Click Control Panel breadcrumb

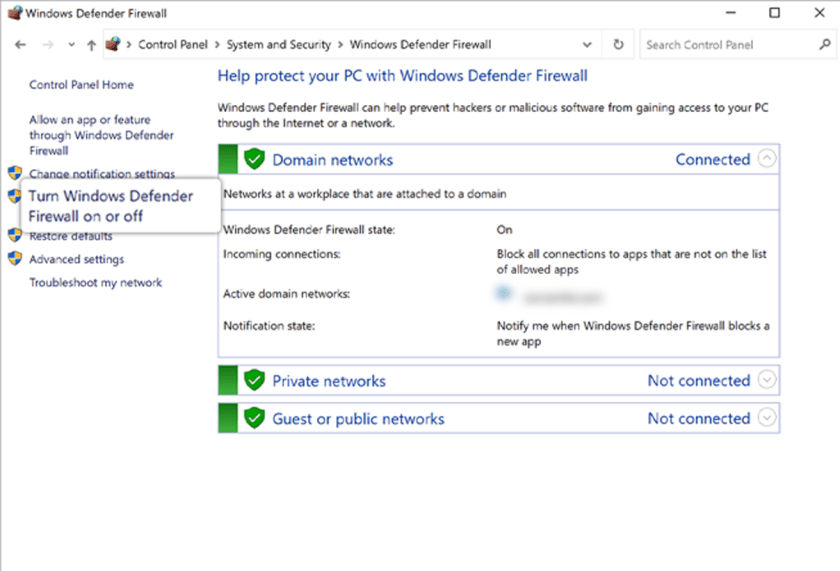(172, 44)
